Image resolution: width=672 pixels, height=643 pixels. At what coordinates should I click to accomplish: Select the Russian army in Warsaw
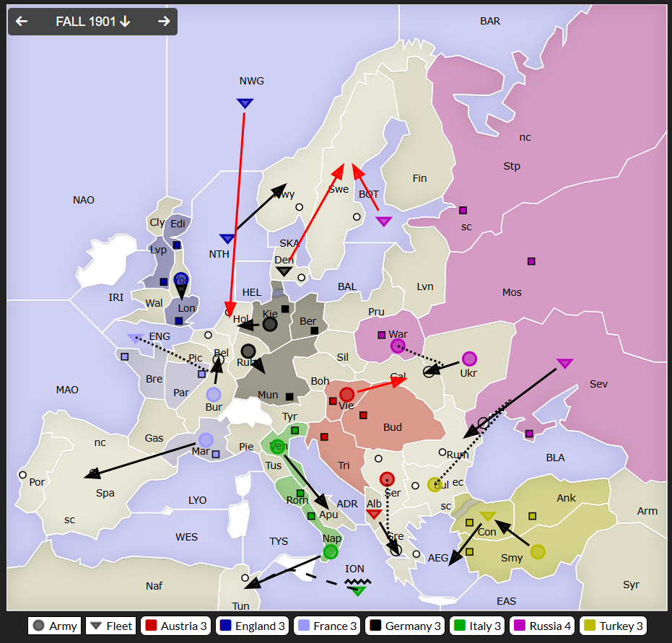point(398,346)
